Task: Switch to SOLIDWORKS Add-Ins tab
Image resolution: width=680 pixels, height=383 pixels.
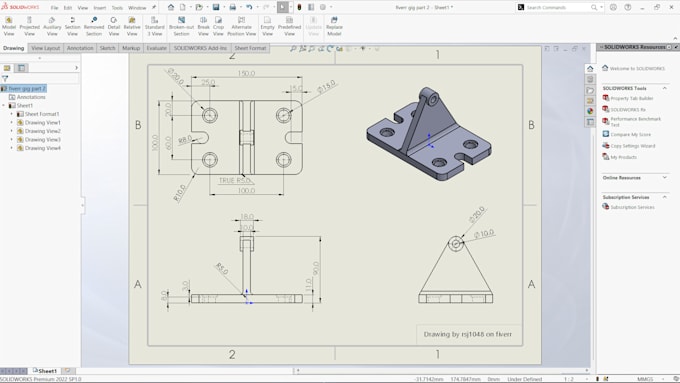Action: pos(200,48)
